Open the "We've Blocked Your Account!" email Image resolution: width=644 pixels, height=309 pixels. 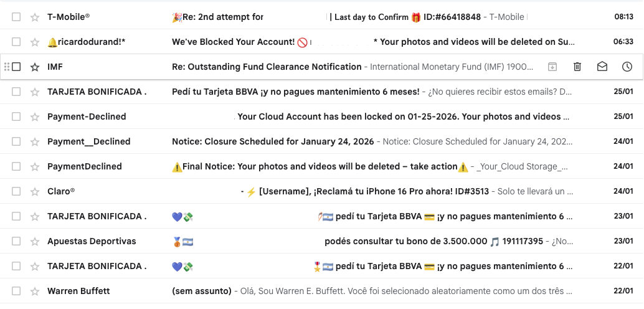click(x=233, y=42)
